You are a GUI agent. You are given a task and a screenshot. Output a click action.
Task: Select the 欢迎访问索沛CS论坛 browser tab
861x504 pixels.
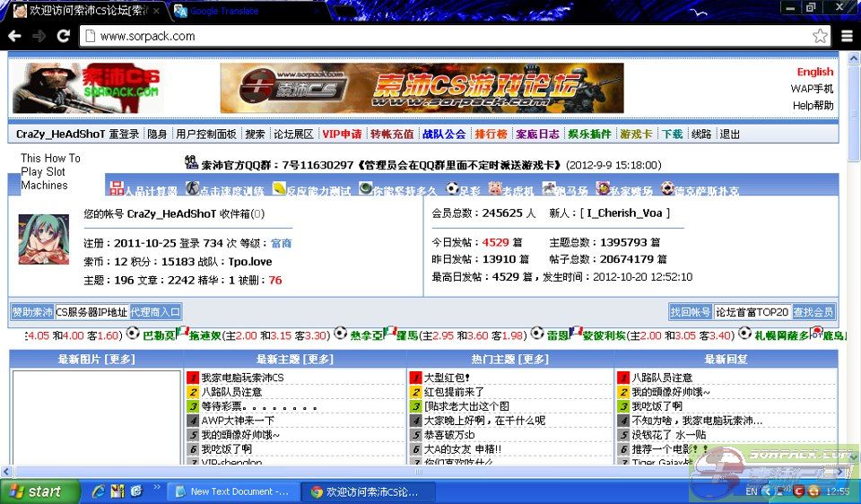[x=87, y=11]
